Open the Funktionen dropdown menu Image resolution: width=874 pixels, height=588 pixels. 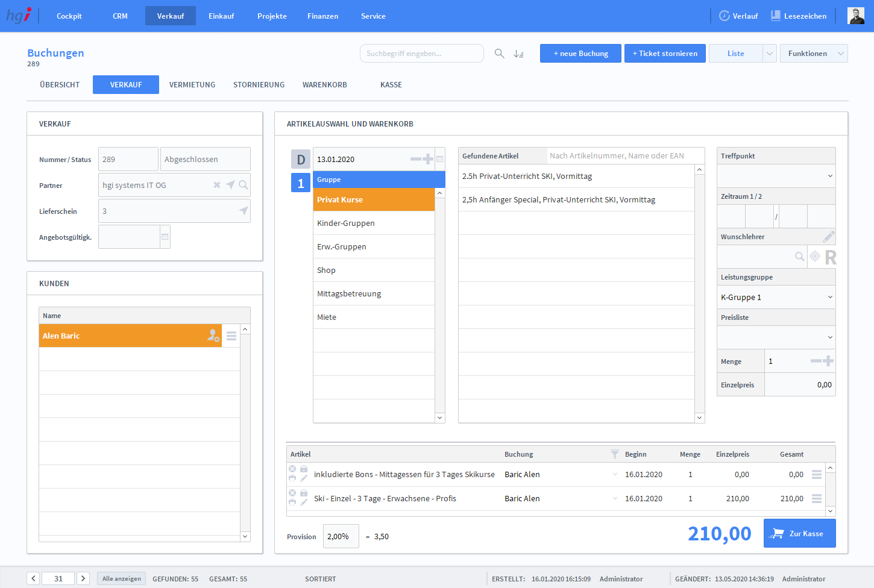pos(813,54)
